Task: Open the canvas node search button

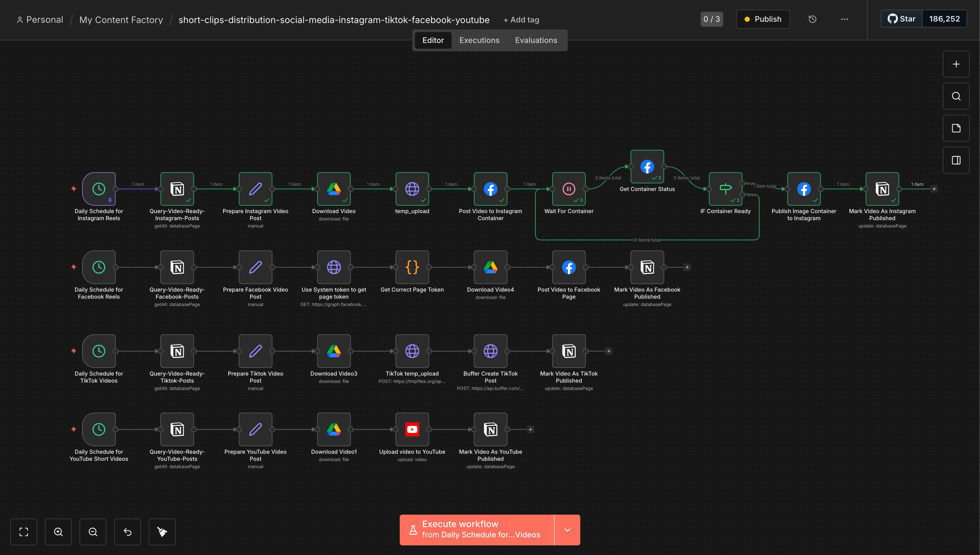Action: click(956, 96)
